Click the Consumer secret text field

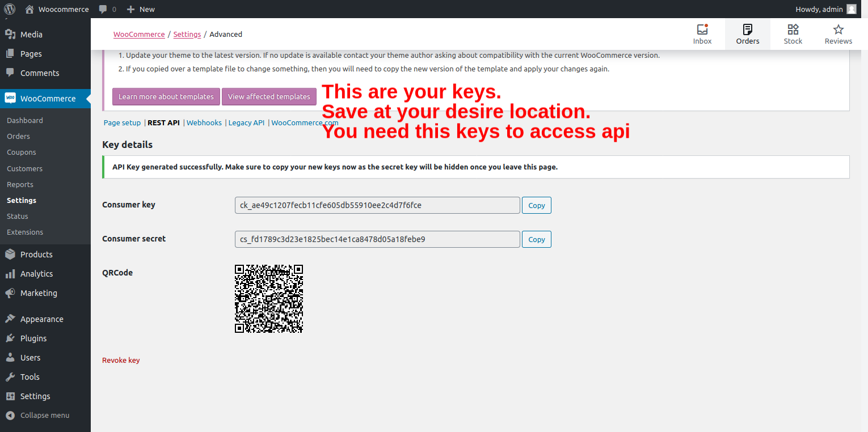pos(377,239)
